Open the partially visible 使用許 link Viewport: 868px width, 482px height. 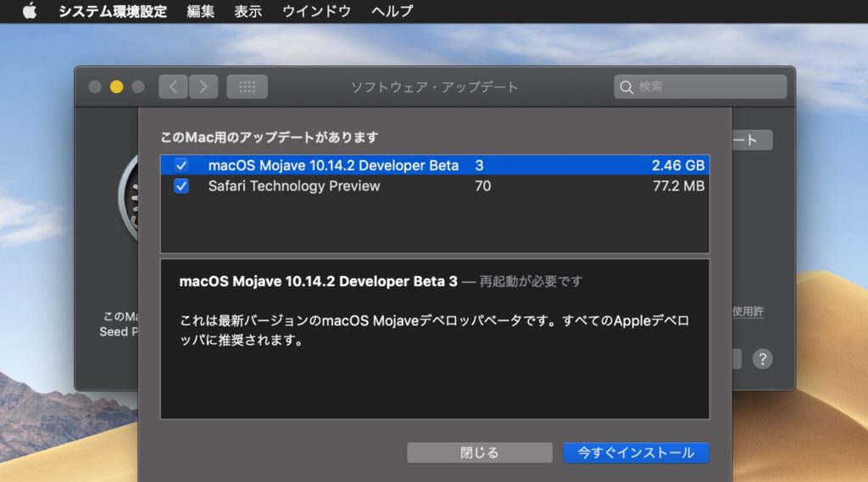click(748, 312)
